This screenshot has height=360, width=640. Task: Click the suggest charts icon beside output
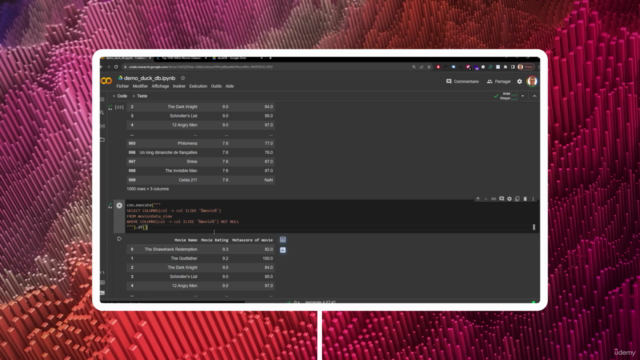pyautogui.click(x=283, y=250)
